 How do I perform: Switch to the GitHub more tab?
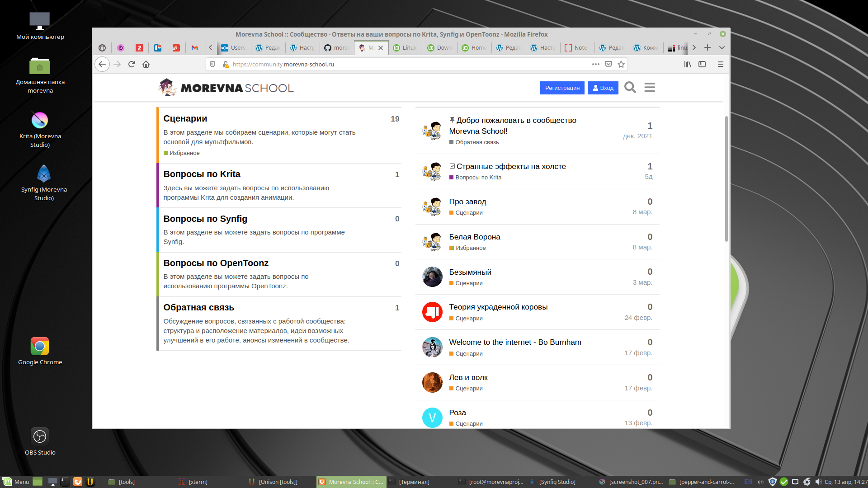[336, 47]
